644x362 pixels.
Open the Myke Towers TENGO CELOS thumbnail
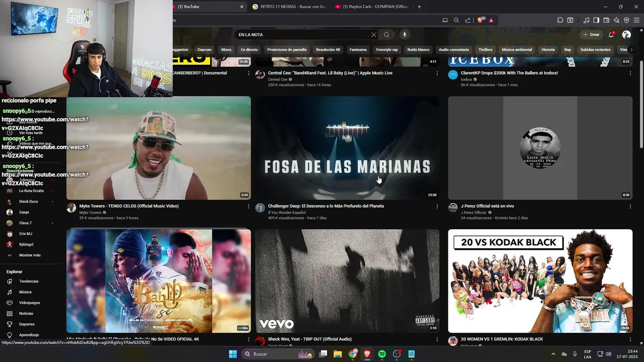(158, 148)
